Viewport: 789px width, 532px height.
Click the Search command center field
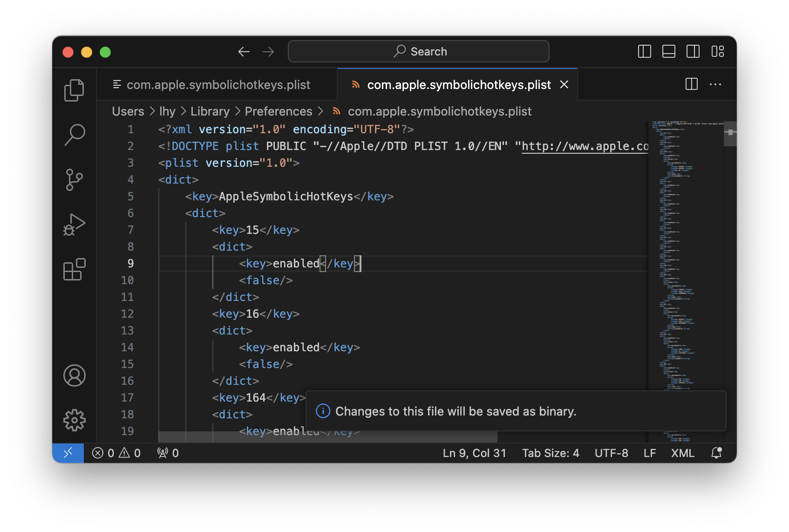coord(418,51)
